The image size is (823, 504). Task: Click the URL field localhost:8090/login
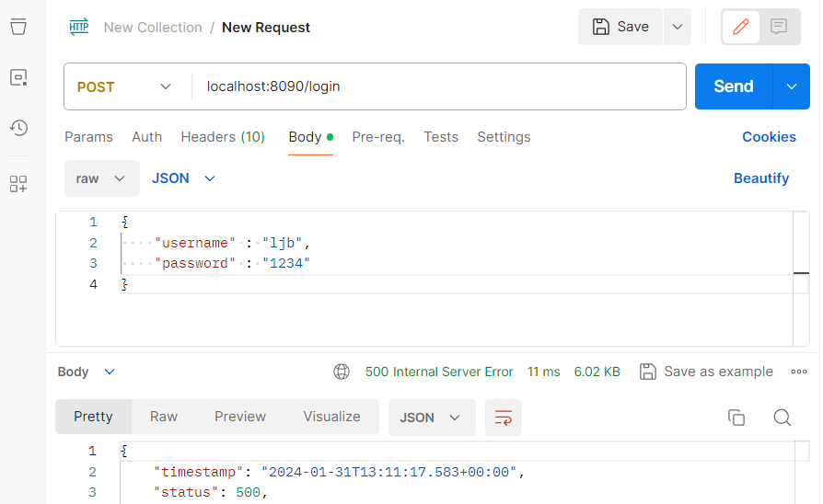[439, 86]
